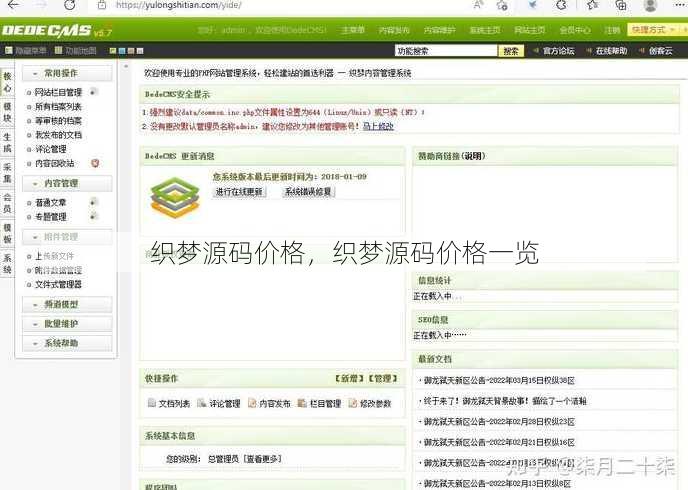Click the 功能搜索 input field

(446, 51)
